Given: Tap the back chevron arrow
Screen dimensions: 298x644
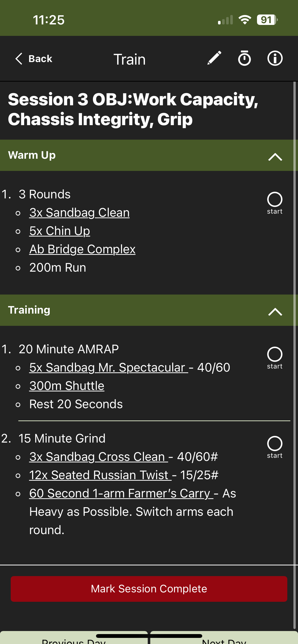Looking at the screenshot, I should point(19,59).
